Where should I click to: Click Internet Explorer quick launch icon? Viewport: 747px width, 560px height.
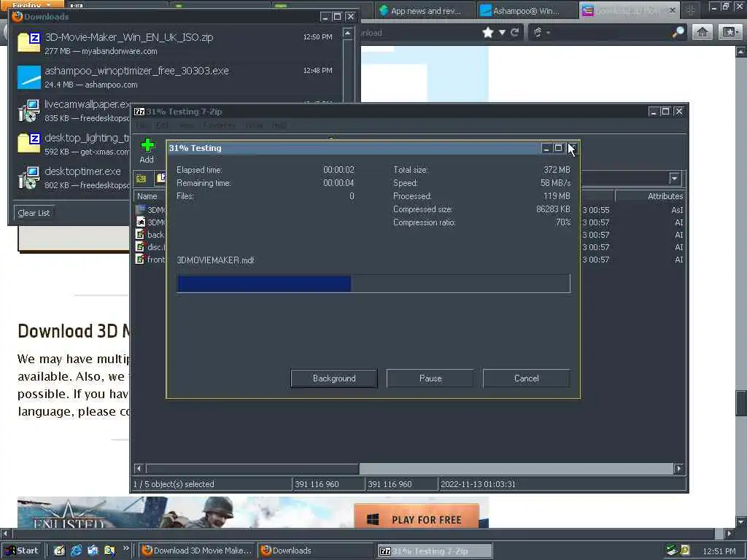pos(76,551)
